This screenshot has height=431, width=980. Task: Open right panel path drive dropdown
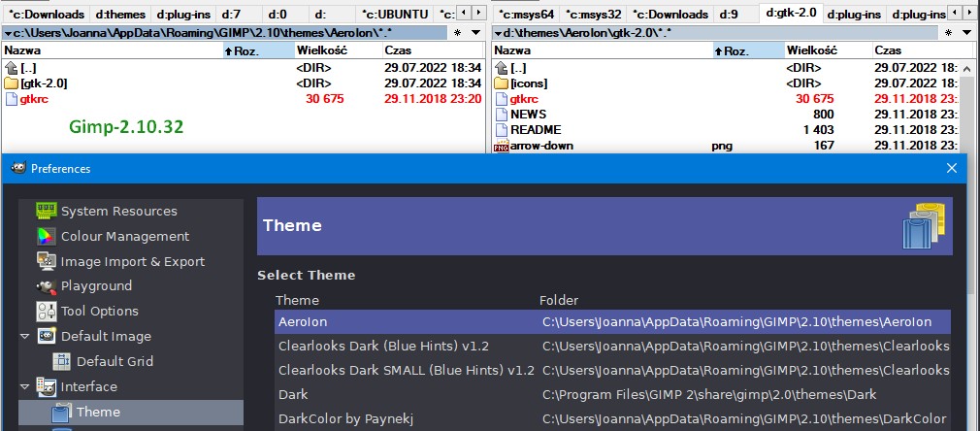coord(498,33)
